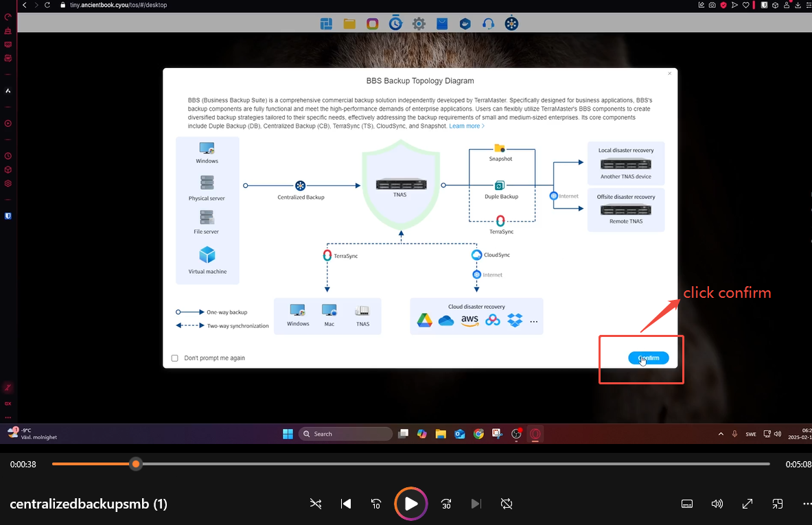812x525 pixels.
Task: Open the backup clock icon in dock
Action: click(x=395, y=23)
